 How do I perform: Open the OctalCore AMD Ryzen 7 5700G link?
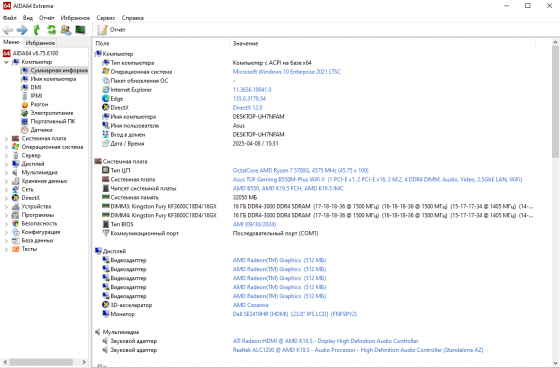tap(300, 170)
